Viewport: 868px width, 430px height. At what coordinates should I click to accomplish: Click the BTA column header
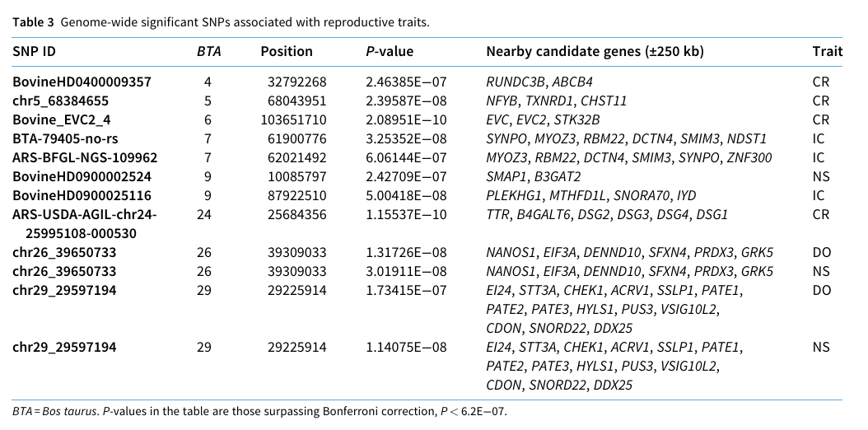pyautogui.click(x=208, y=51)
